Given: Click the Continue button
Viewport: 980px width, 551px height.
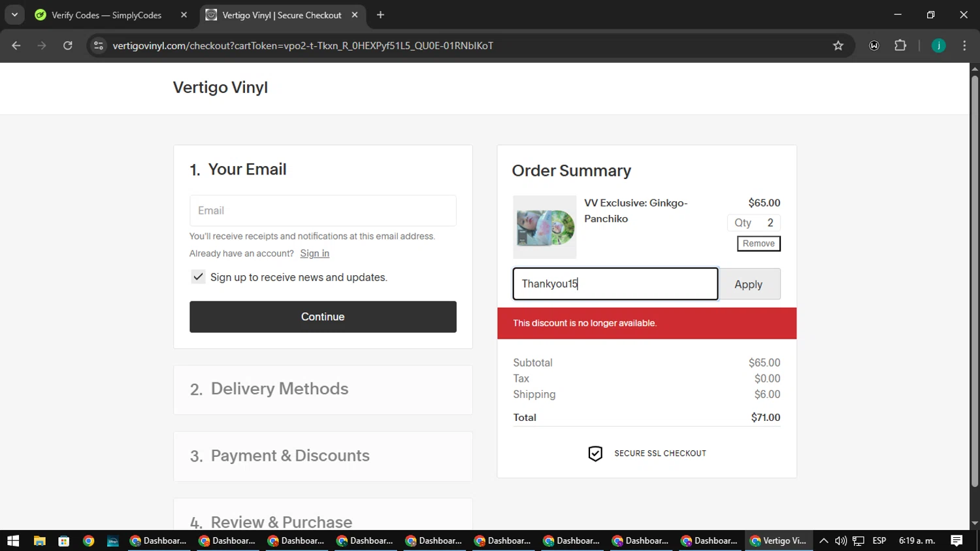Looking at the screenshot, I should [x=323, y=317].
